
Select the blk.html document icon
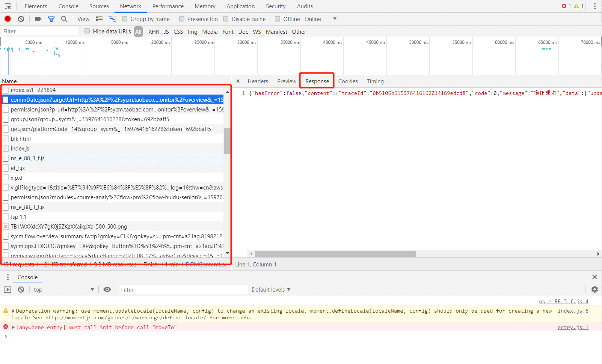pos(6,138)
